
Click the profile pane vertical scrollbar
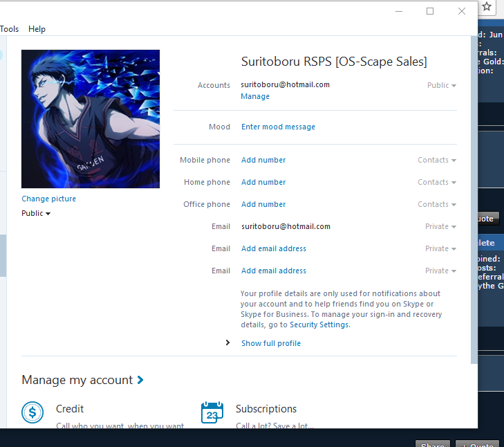click(x=474, y=199)
